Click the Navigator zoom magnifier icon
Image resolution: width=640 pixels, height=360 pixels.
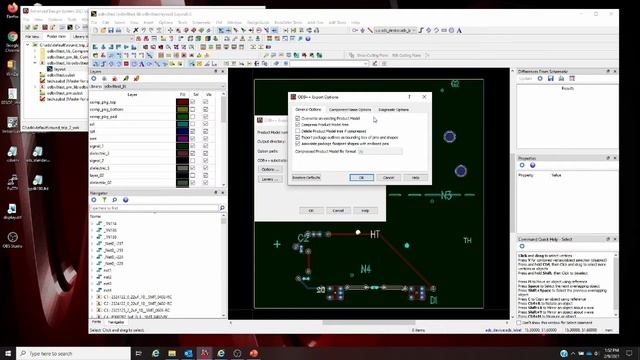coord(115,200)
